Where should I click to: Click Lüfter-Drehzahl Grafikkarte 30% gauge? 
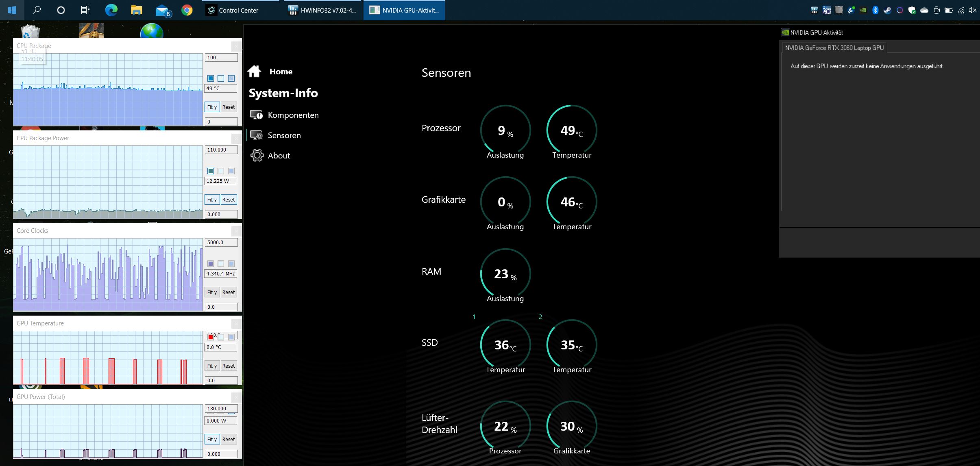[572, 426]
